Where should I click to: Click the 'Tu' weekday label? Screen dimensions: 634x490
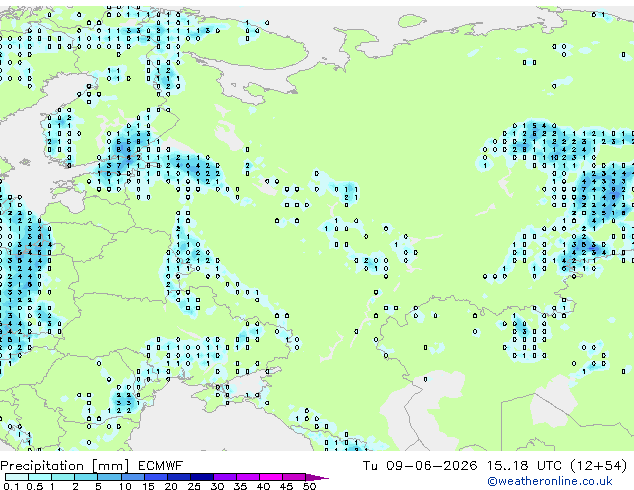pyautogui.click(x=370, y=466)
